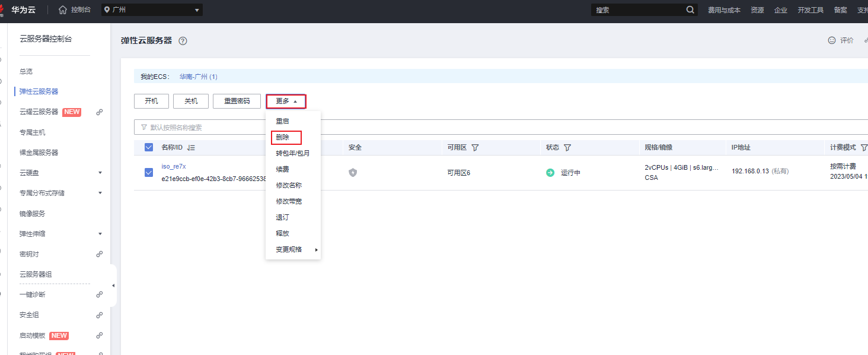Open the external link icon beside 密钥对
The height and width of the screenshot is (355, 868).
(x=100, y=253)
